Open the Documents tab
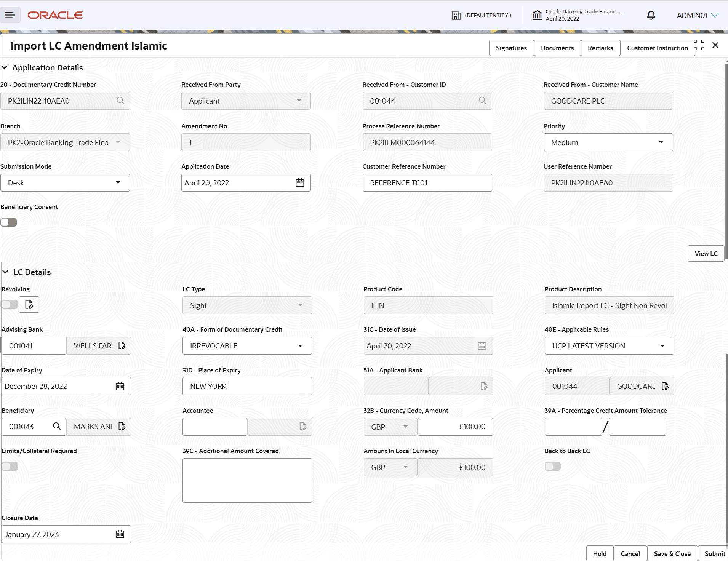Viewport: 728px width, 561px height. 557,48
